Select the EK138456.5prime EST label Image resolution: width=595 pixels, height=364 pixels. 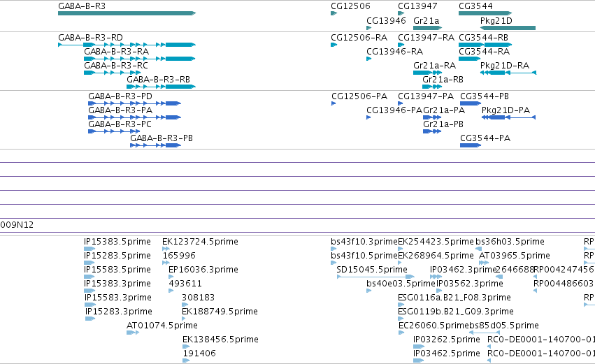(220, 340)
